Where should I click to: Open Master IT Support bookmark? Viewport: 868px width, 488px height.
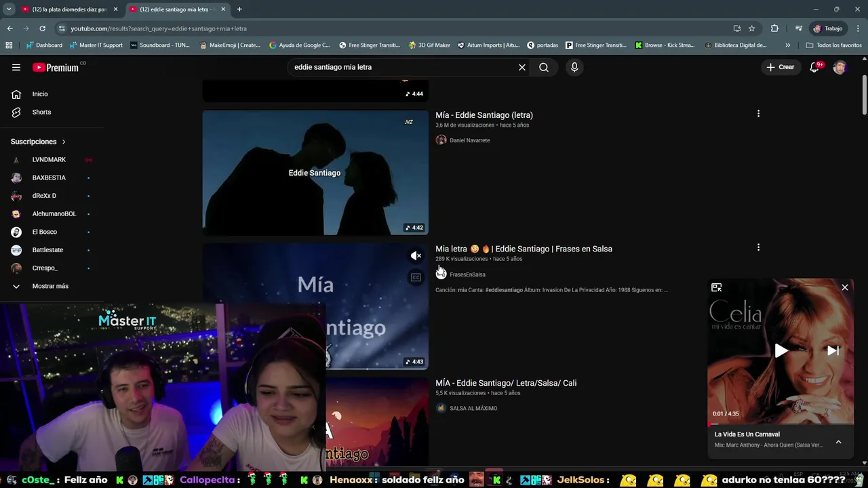[96, 45]
